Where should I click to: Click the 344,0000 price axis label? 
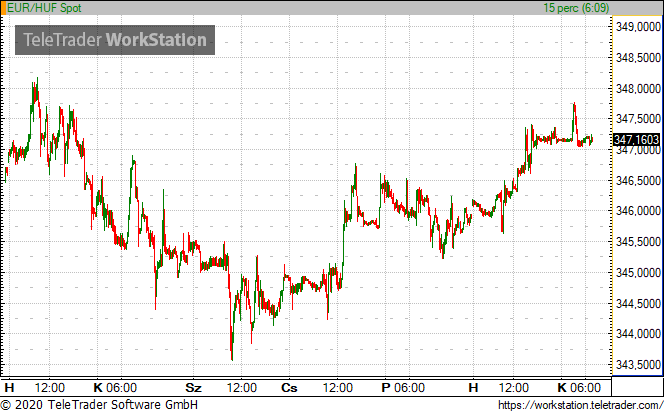(638, 334)
